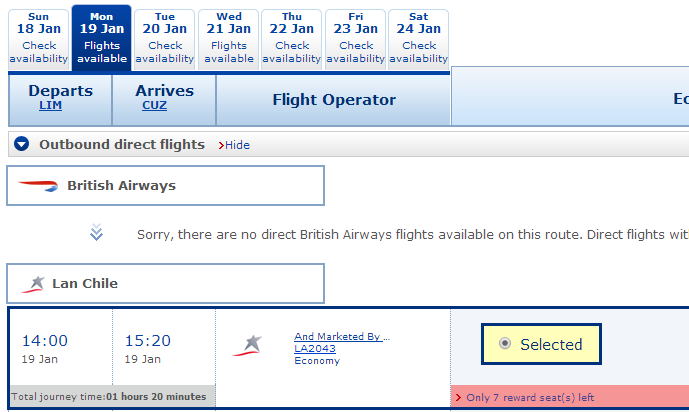Click red arrow next to reward seats notice

point(458,398)
